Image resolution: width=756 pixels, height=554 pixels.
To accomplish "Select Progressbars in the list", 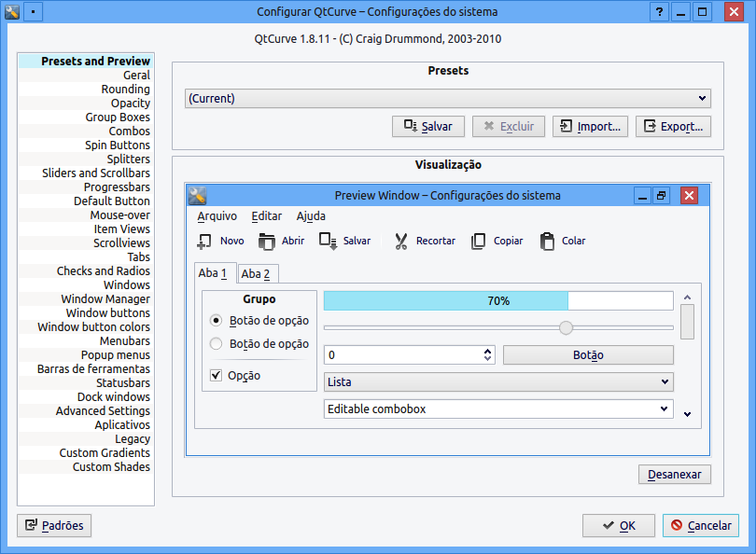I will coord(86,187).
